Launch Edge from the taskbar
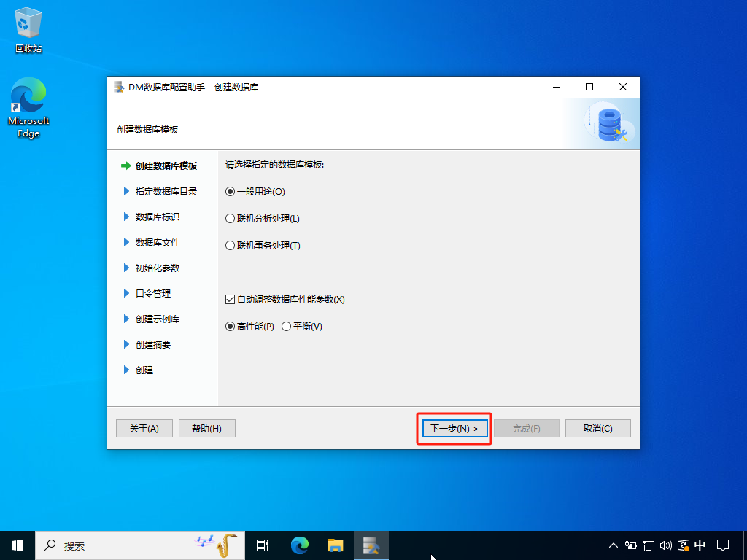Image resolution: width=747 pixels, height=560 pixels. pos(300,545)
